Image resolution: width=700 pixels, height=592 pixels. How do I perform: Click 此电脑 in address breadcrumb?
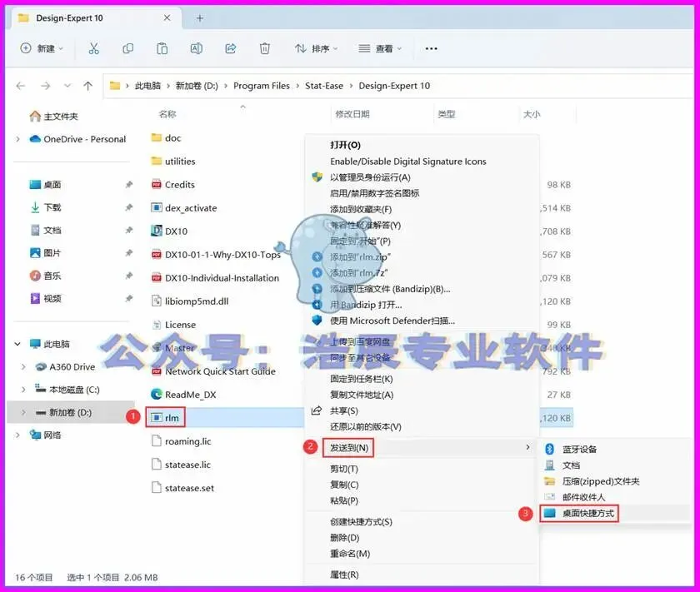147,86
